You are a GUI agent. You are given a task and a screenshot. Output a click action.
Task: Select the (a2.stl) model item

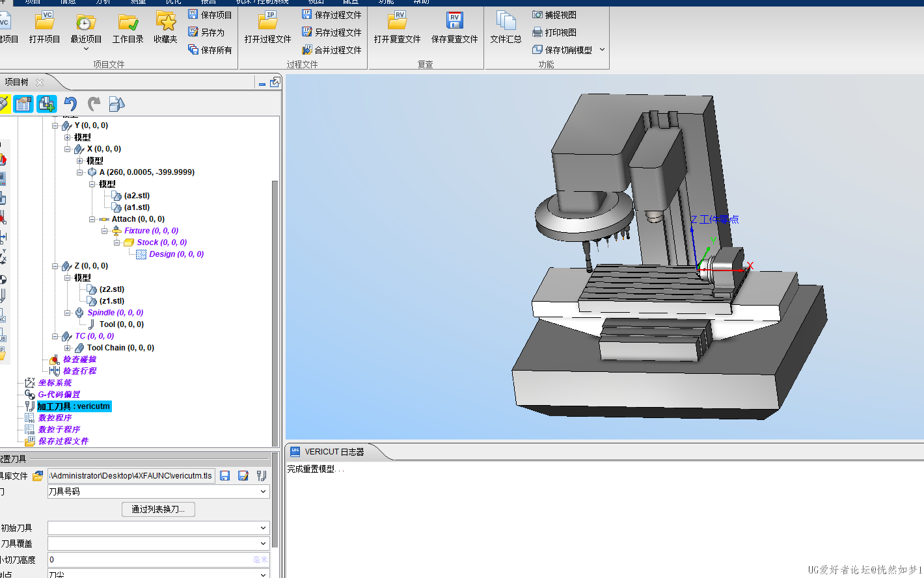137,196
